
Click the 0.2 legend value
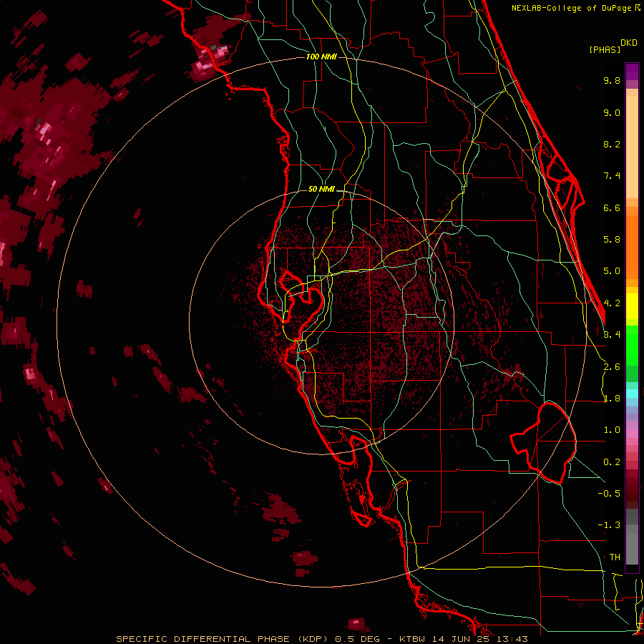[612, 462]
